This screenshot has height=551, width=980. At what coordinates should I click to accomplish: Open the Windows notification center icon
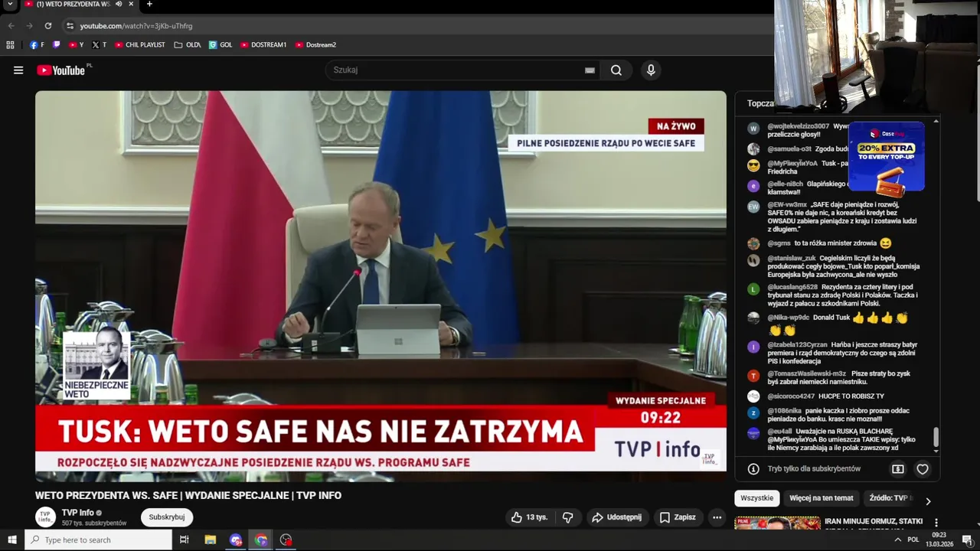(x=967, y=540)
